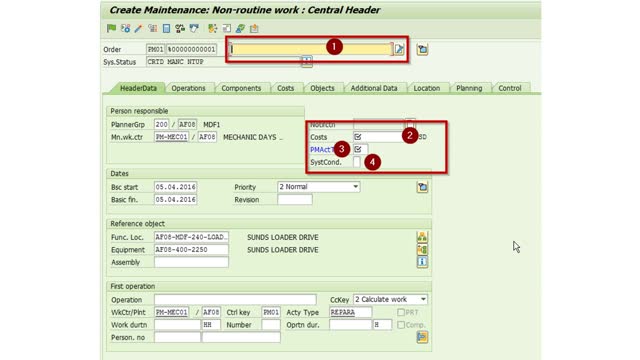The image size is (640, 360).
Task: Click the Acty Type field REPARA
Action: [351, 312]
